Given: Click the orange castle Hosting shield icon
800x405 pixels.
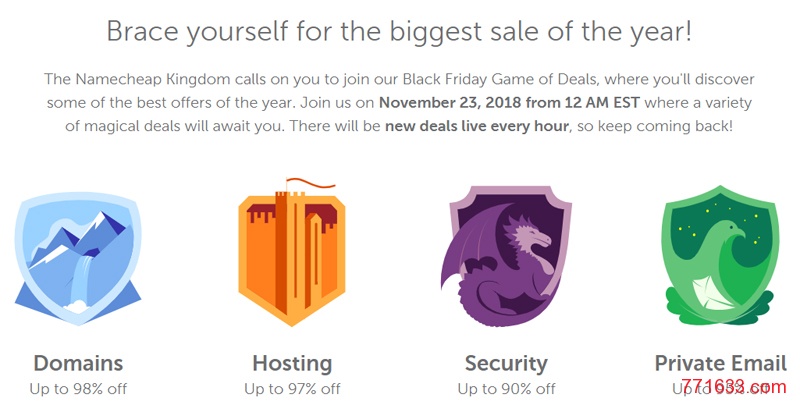Looking at the screenshot, I should point(292,254).
